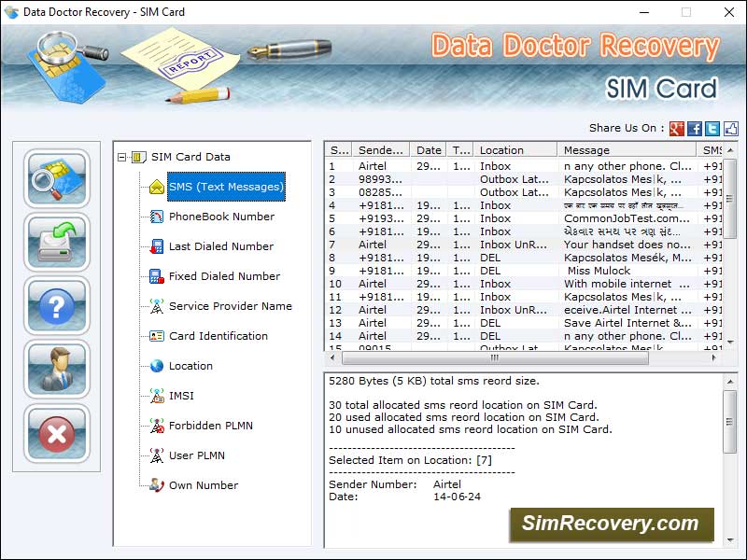The height and width of the screenshot is (560, 747).
Task: Select row 12 "Inbox UnR..." location cell
Action: coord(514,310)
